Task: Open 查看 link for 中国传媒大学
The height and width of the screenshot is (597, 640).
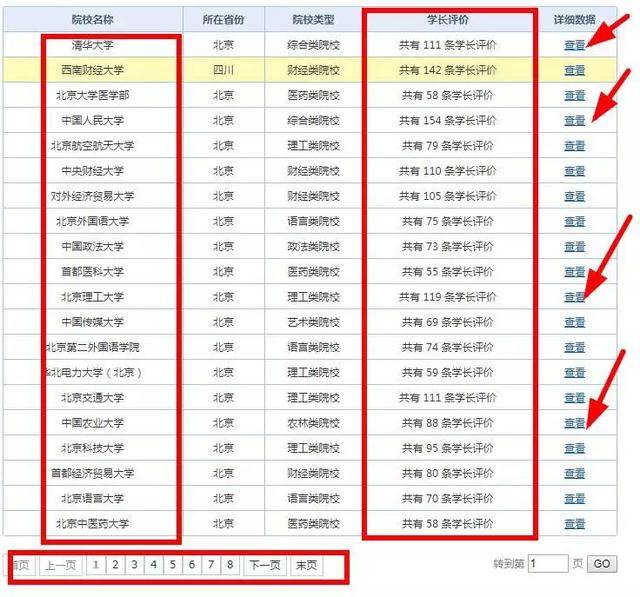Action: pos(574,322)
